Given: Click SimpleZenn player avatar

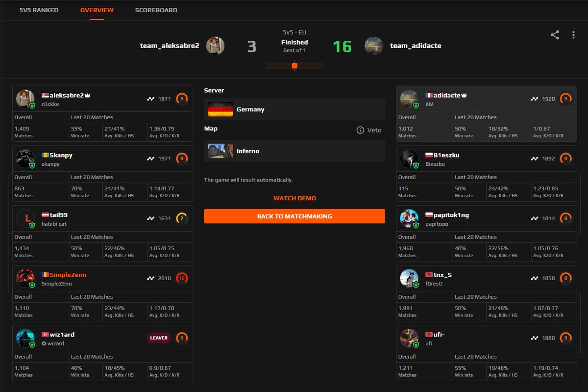Looking at the screenshot, I should coord(25,278).
